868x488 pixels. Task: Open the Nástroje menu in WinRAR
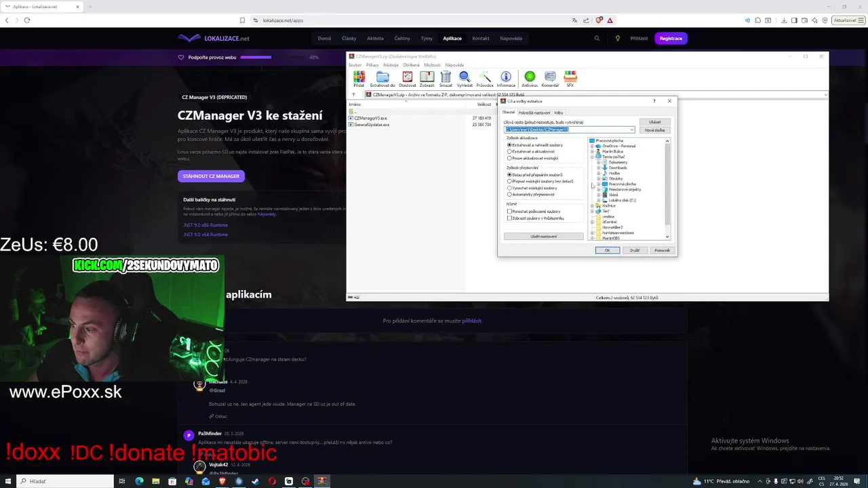click(x=391, y=65)
